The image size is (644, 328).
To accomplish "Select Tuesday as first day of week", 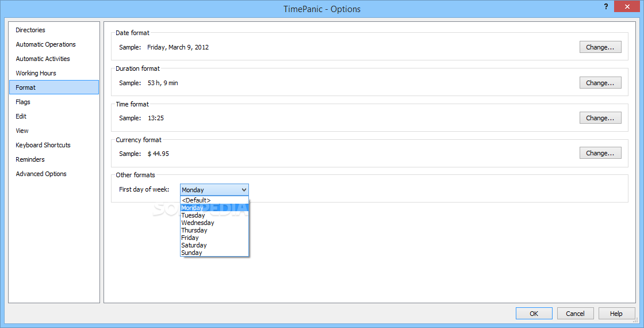I will point(214,215).
